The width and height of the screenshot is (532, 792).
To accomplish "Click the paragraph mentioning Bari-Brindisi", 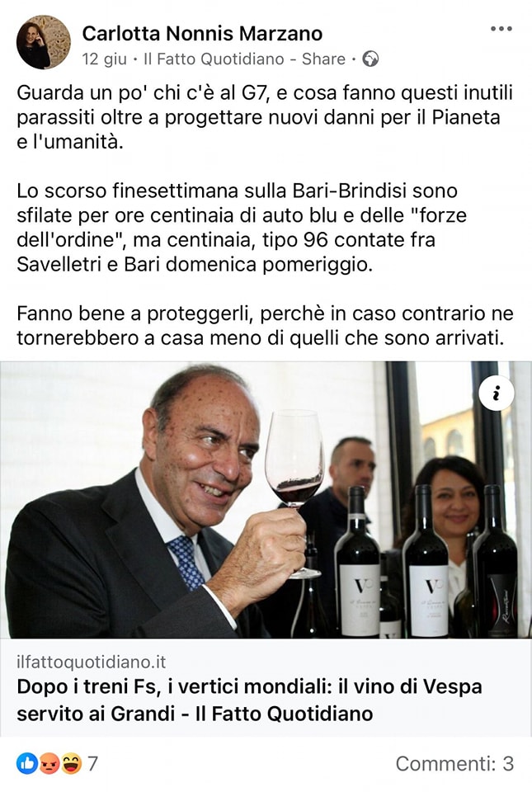I will 242,228.
